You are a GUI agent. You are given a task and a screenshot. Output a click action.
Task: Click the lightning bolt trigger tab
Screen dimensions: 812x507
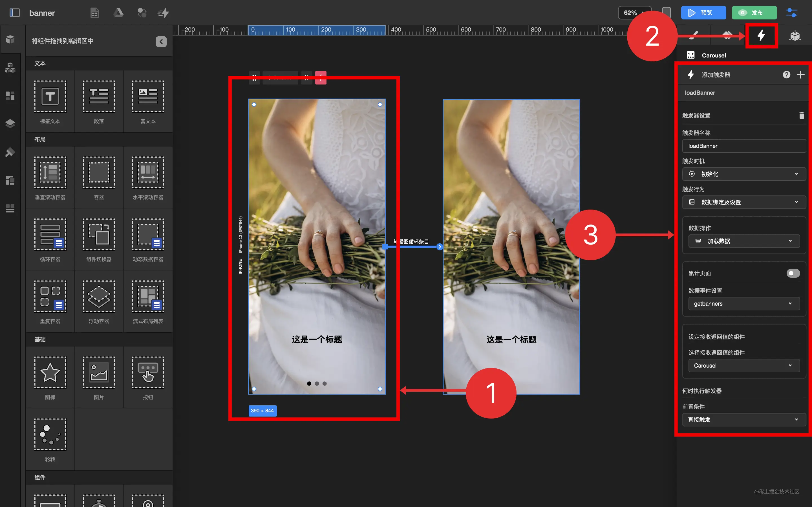pos(761,35)
